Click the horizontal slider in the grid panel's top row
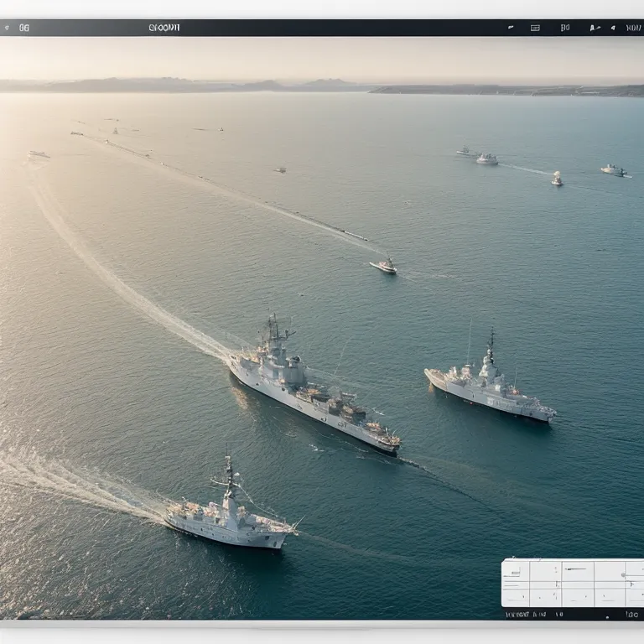Image resolution: width=644 pixels, height=644 pixels. (x=575, y=569)
